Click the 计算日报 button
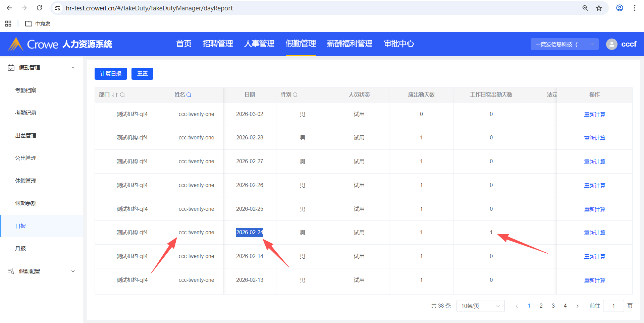 tap(111, 74)
